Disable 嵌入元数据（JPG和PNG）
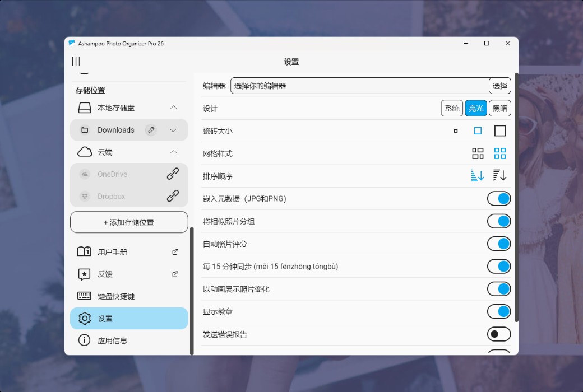The width and height of the screenshot is (583, 392). click(499, 198)
